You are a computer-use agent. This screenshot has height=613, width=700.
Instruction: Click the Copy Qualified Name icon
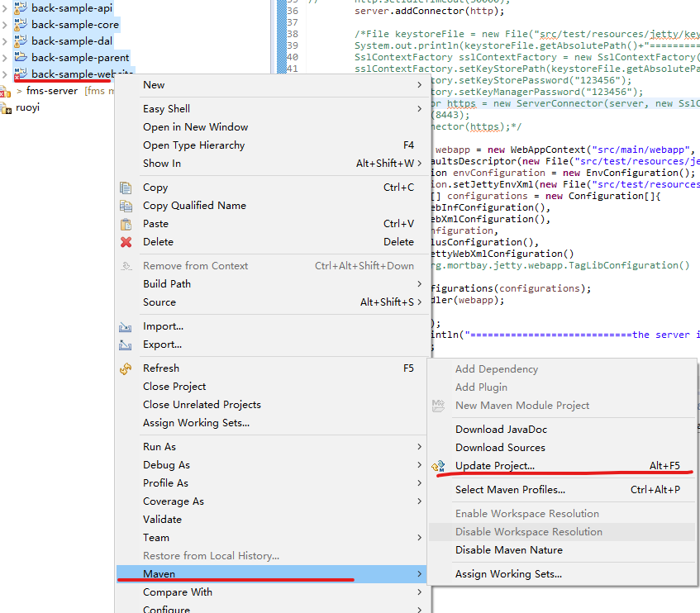click(126, 206)
